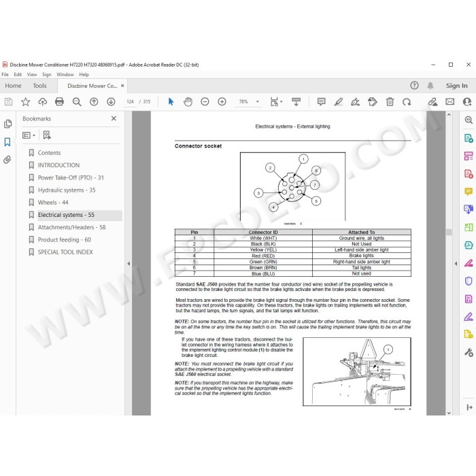476x476 pixels.
Task: Open the Export PDF tool in right pane
Action: pos(469,138)
